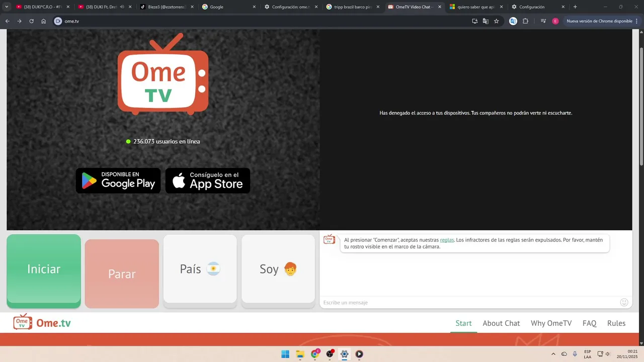The width and height of the screenshot is (644, 362).
Task: Click Nueva versión de Chrome disponible button
Action: pos(602,21)
